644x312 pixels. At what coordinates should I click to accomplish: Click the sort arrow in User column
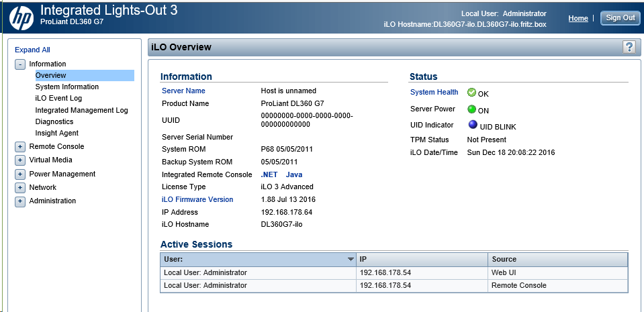pos(351,259)
